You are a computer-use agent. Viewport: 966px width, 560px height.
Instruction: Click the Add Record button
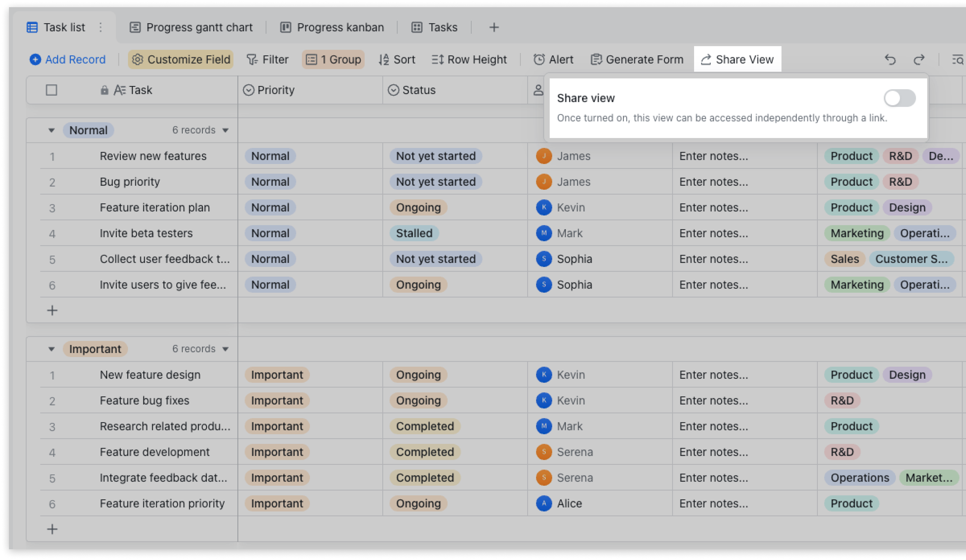(x=67, y=59)
